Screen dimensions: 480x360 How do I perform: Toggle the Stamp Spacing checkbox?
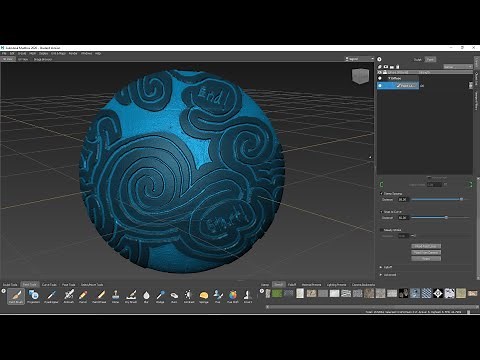[381, 193]
